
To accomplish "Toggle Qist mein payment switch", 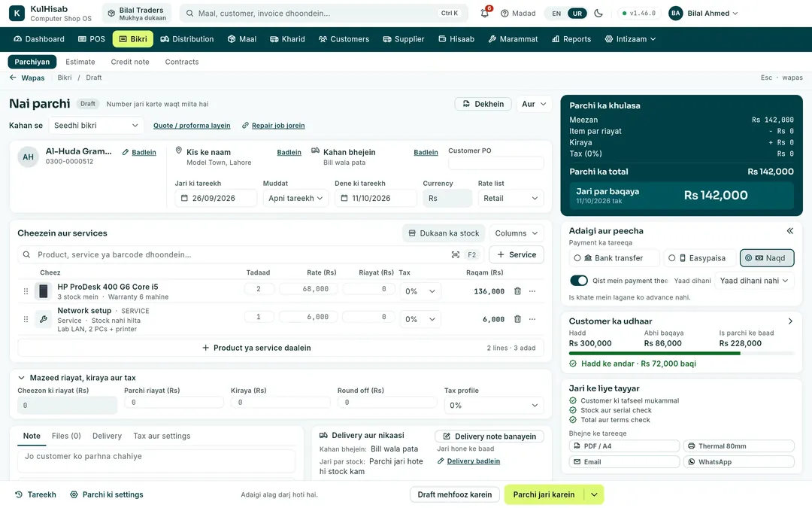I will point(579,281).
